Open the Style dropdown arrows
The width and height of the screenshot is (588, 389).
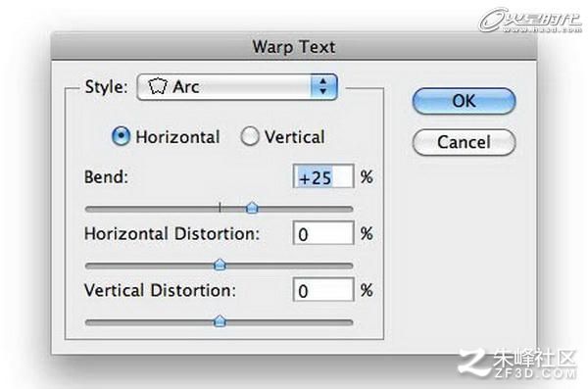323,86
